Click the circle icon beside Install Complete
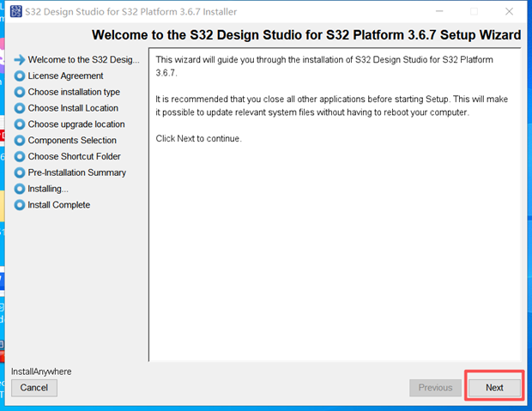Viewport: 532px width, 411px height. pyautogui.click(x=20, y=205)
